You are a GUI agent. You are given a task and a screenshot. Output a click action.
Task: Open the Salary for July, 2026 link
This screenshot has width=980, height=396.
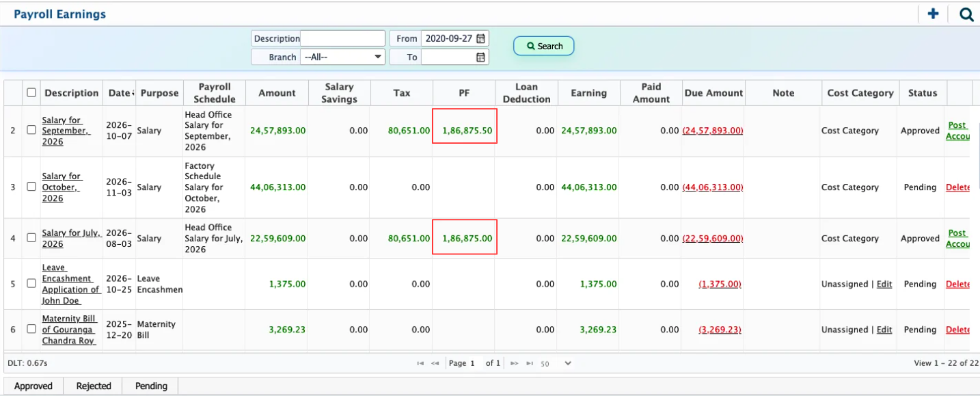pos(72,239)
